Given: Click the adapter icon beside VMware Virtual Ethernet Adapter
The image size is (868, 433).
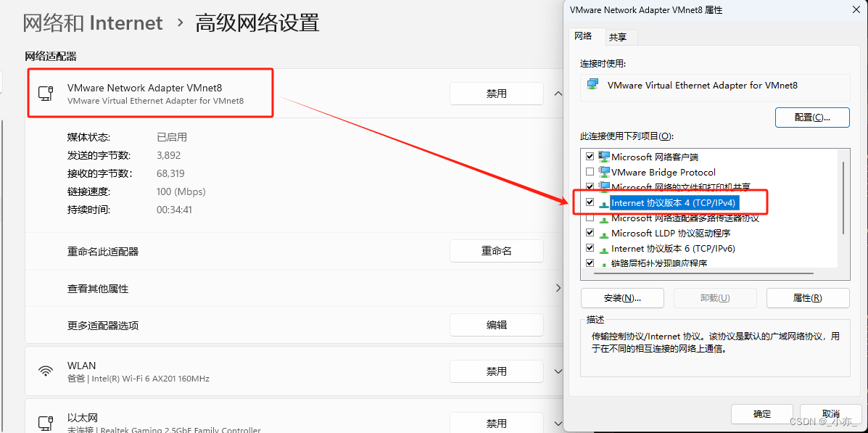Looking at the screenshot, I should tap(593, 85).
